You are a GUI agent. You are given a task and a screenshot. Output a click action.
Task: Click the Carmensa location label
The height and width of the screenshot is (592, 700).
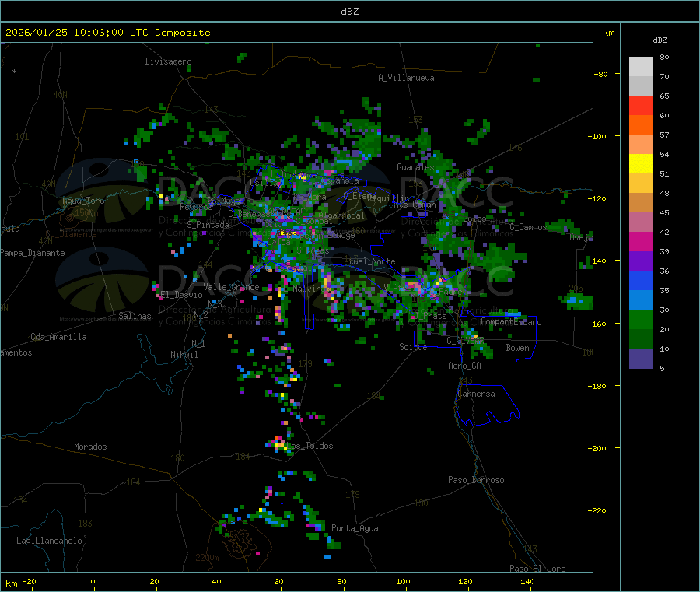(476, 394)
